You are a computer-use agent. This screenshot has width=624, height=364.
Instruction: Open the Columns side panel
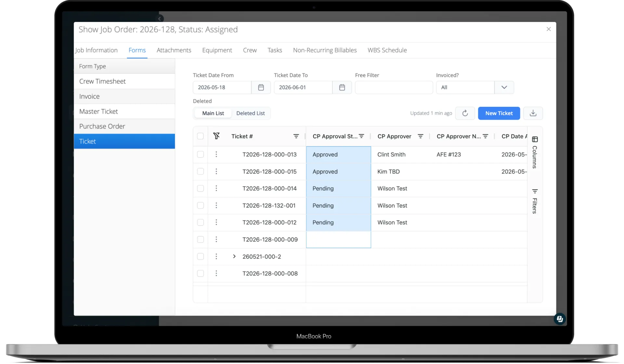click(535, 152)
